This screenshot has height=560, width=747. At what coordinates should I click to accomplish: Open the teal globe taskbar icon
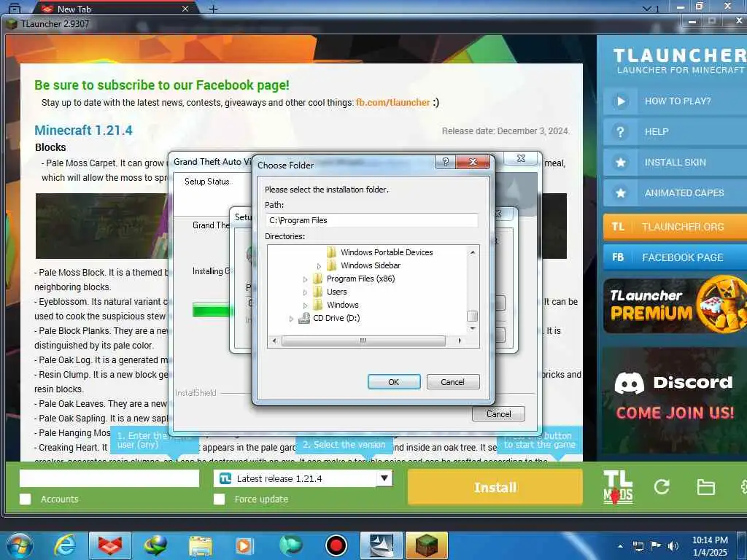tap(290, 545)
